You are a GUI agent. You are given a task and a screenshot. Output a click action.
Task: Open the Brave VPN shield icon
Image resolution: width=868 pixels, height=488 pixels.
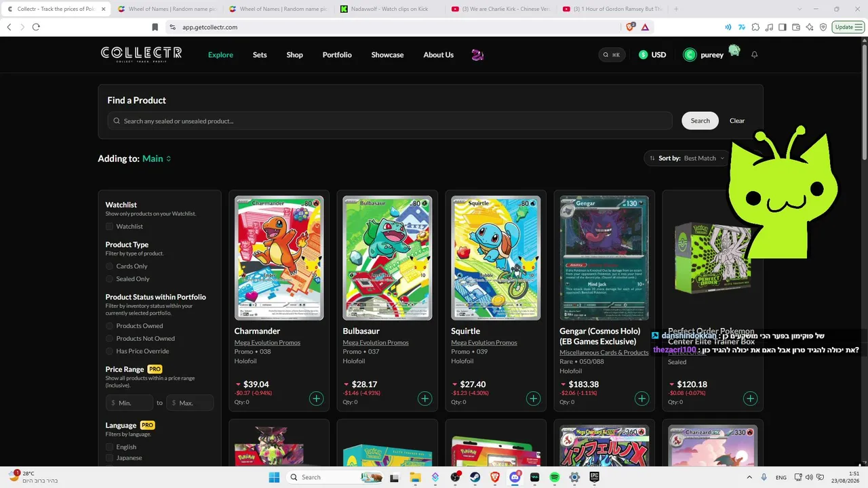(823, 27)
